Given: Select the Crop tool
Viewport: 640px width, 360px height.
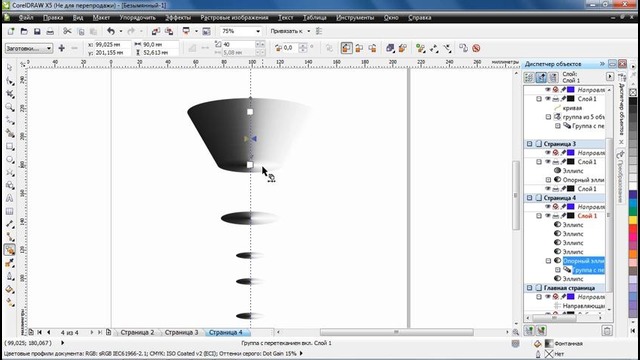Looking at the screenshot, I should (10, 94).
